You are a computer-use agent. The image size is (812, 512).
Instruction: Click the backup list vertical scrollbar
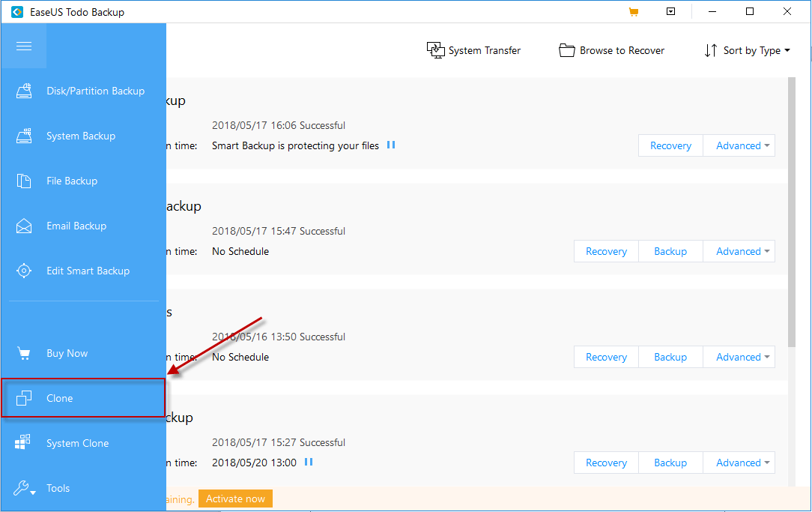(x=791, y=212)
